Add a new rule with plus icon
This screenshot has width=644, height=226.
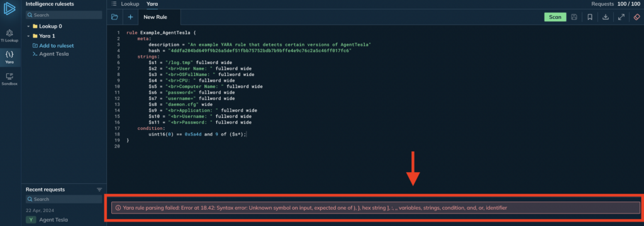pos(130,17)
